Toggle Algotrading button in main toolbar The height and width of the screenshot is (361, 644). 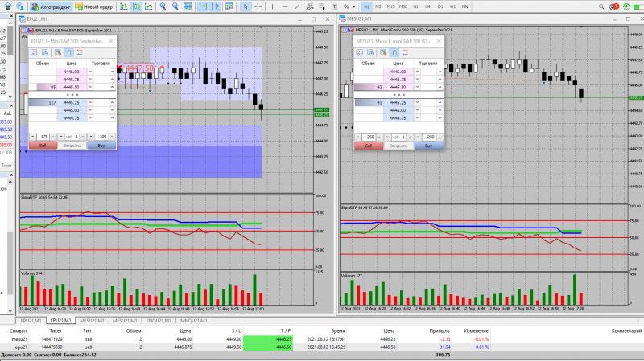coord(52,6)
